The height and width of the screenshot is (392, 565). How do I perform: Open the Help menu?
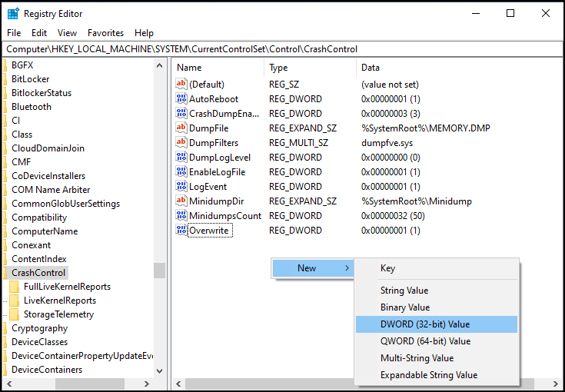145,33
